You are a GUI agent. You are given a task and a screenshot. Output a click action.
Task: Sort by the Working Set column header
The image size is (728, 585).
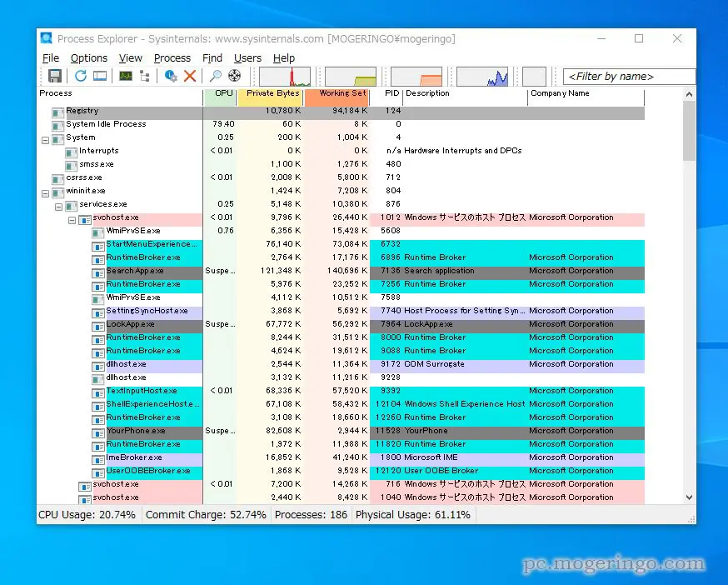pos(337,93)
